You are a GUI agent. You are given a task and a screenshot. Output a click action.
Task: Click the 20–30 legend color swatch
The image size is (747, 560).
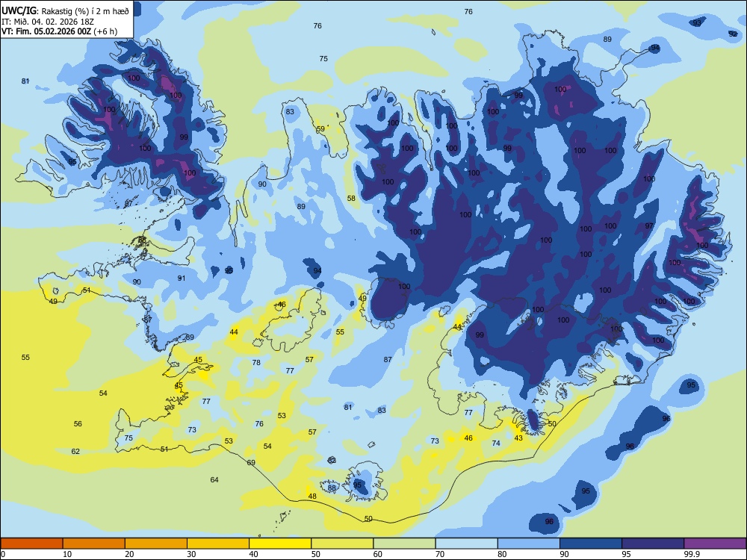[x=156, y=544]
